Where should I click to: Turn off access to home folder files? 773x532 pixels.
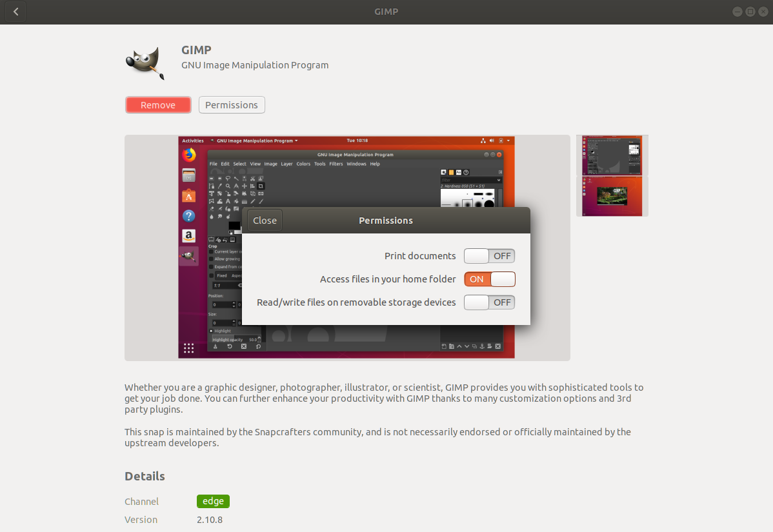tap(490, 279)
